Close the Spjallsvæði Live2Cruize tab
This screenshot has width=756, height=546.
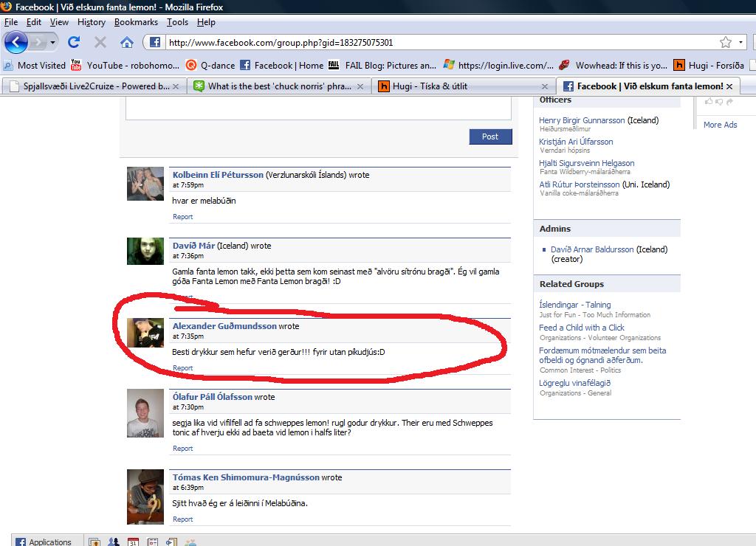[x=176, y=86]
